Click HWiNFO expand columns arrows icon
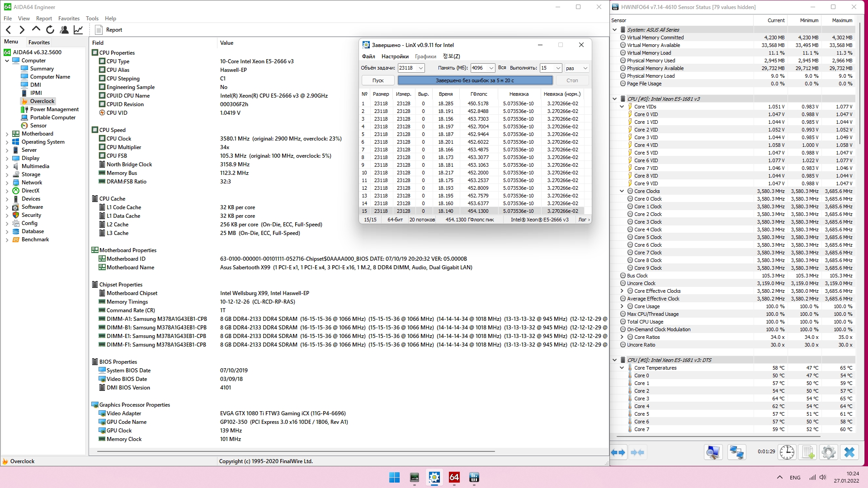This screenshot has height=488, width=868. 618,452
